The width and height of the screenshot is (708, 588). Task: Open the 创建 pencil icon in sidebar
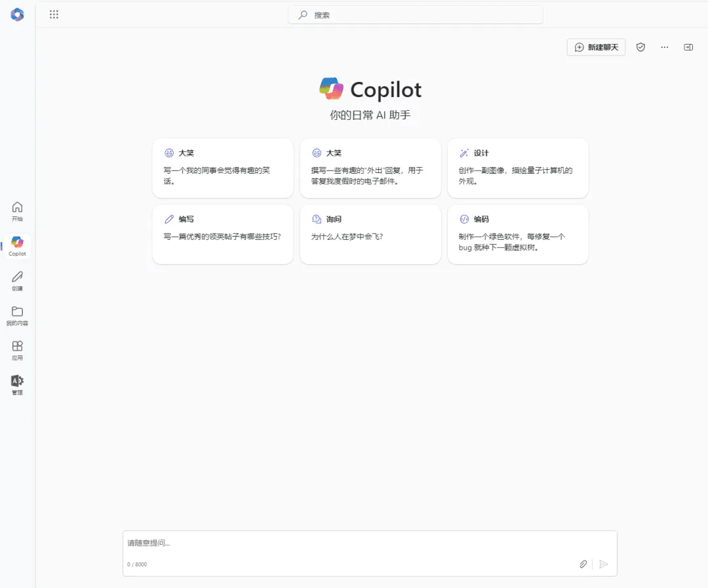18,281
